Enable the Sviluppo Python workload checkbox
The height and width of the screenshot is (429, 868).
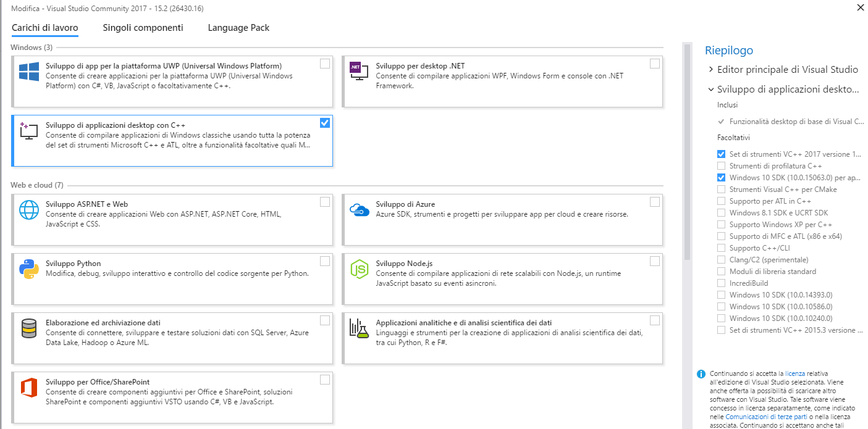325,261
